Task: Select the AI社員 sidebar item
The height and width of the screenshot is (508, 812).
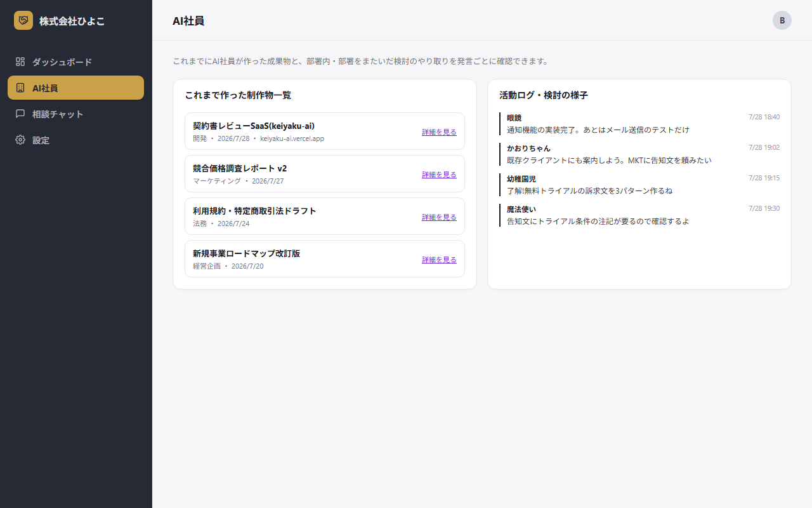Action: point(75,88)
